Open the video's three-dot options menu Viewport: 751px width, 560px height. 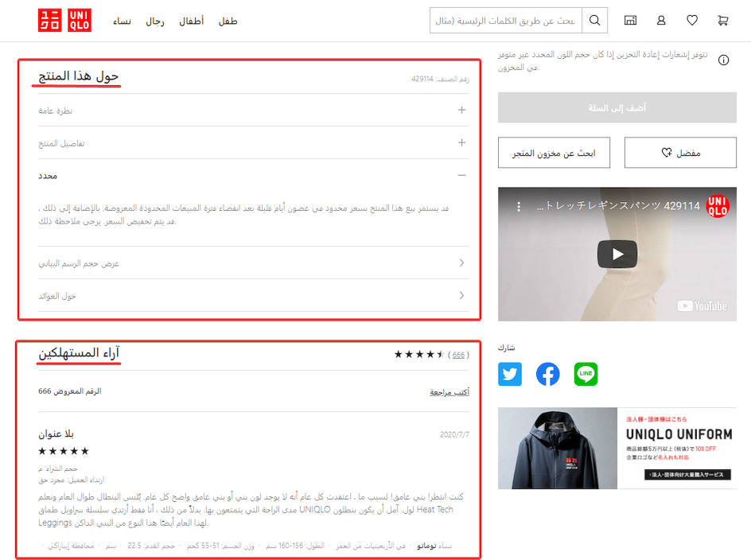point(518,207)
